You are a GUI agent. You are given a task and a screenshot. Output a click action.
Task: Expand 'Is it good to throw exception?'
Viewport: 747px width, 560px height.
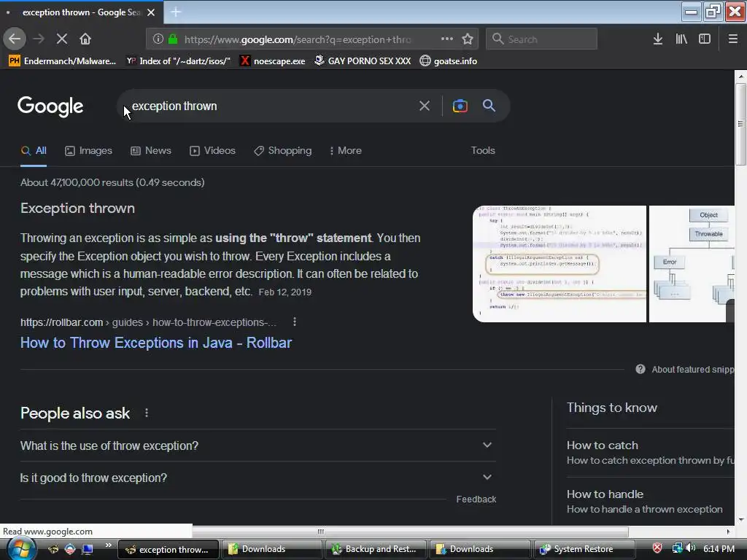[258, 477]
